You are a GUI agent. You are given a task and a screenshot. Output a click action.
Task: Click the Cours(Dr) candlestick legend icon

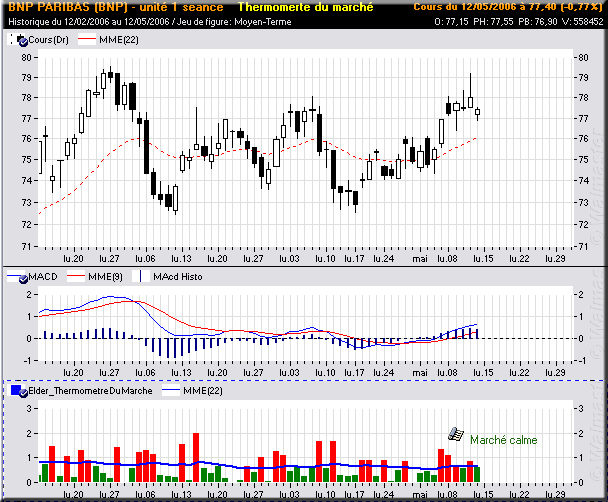[18, 40]
